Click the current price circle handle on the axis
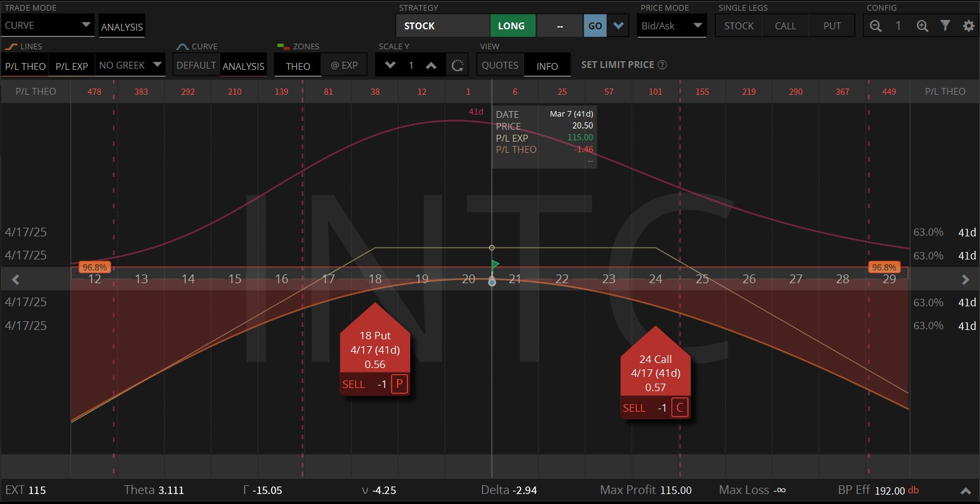 [492, 282]
